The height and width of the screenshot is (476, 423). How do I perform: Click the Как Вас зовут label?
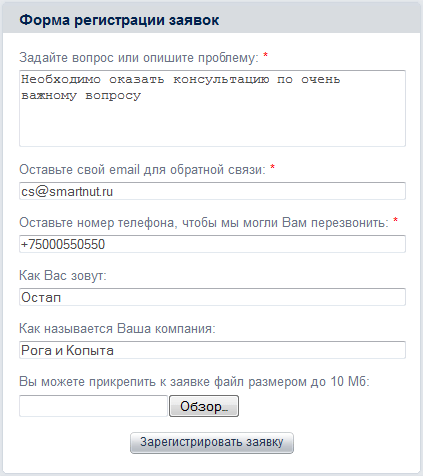(x=63, y=276)
